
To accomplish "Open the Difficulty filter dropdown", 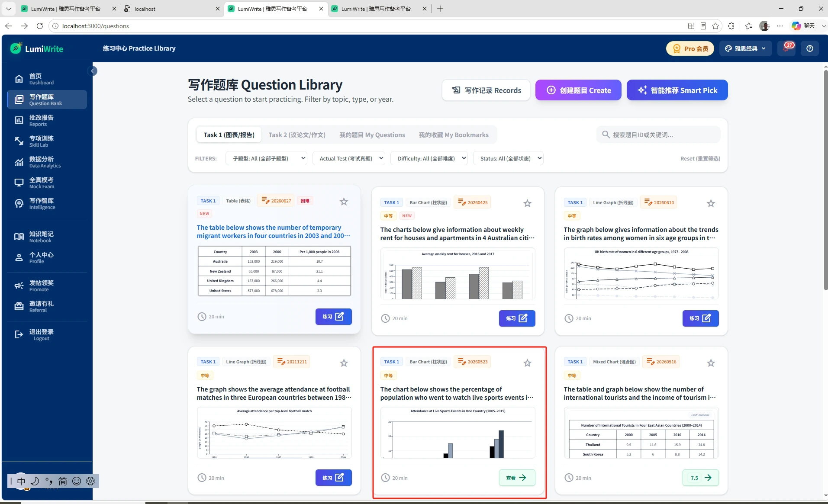I will [x=429, y=158].
